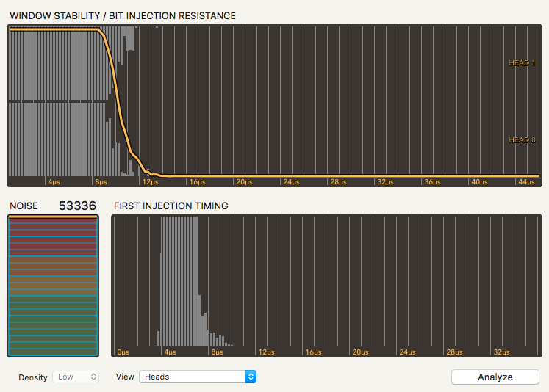Select the HEAD 1 label in stability chart
This screenshot has width=549, height=392.
pos(522,63)
